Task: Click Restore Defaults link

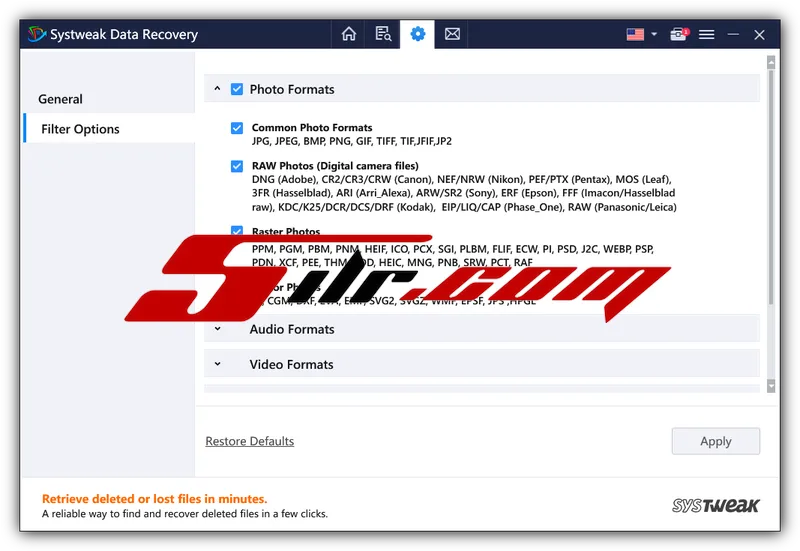Action: point(249,441)
